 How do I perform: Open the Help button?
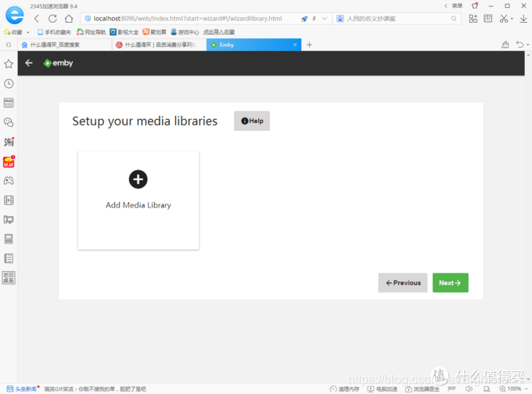click(252, 121)
